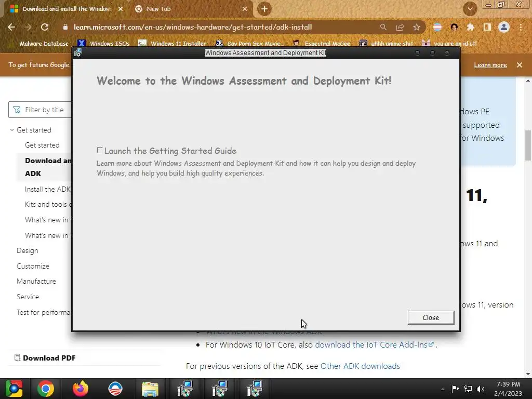Click the volume speaker tray icon

tap(481, 389)
